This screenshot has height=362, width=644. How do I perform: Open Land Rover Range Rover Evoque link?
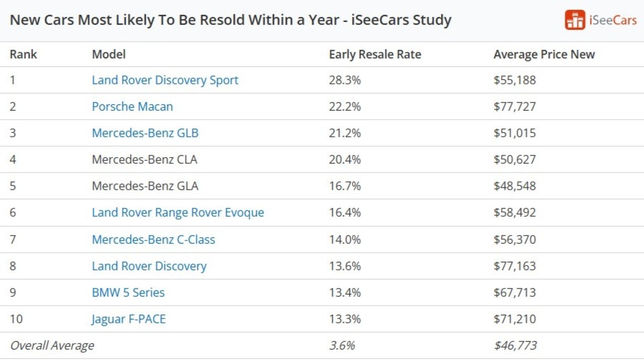click(178, 212)
